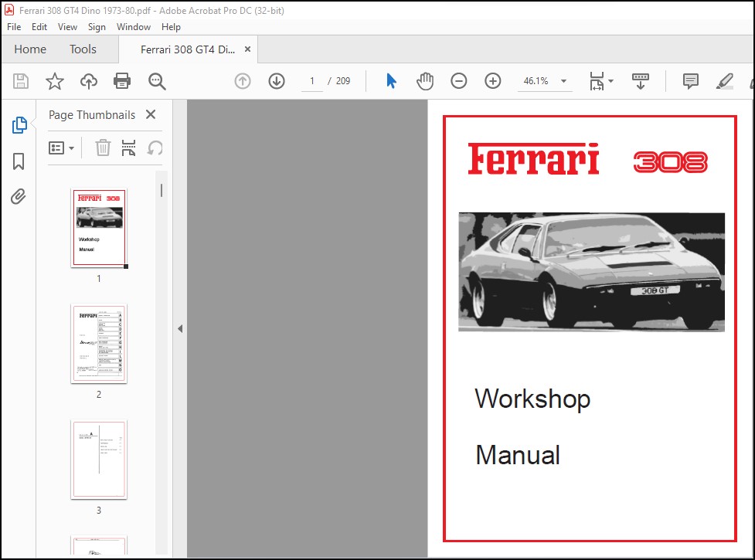Click the Ferrari logo on the page
Viewport: 755px width, 560px height.
533,159
